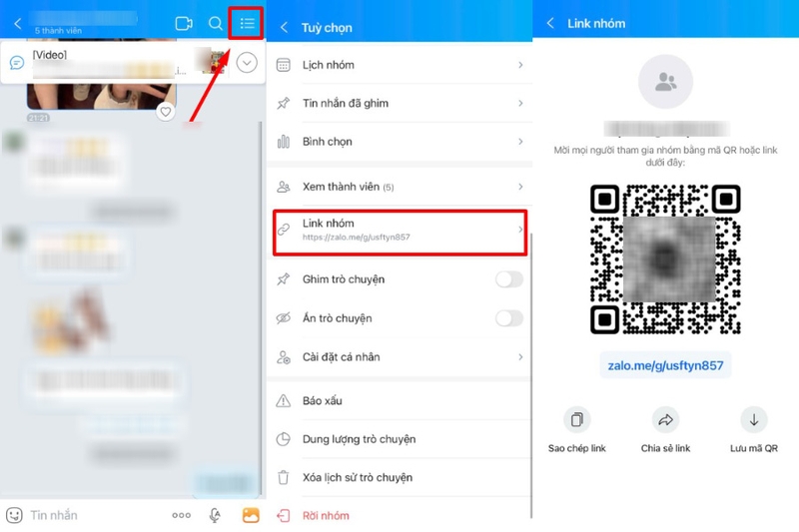Image resolution: width=799 pixels, height=532 pixels.
Task: Click the warning triangle icon beside Báo xấu
Action: 284,400
